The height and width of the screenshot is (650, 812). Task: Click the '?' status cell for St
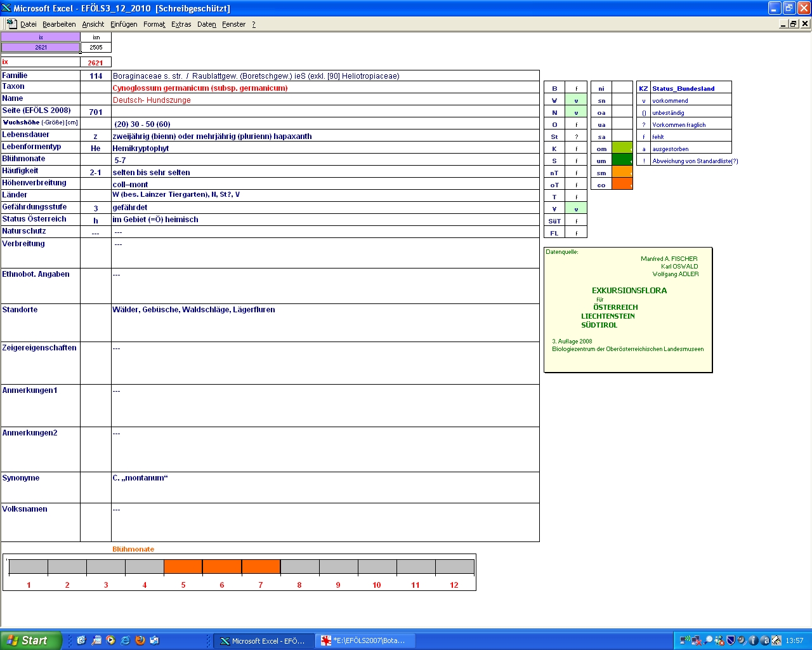(576, 136)
